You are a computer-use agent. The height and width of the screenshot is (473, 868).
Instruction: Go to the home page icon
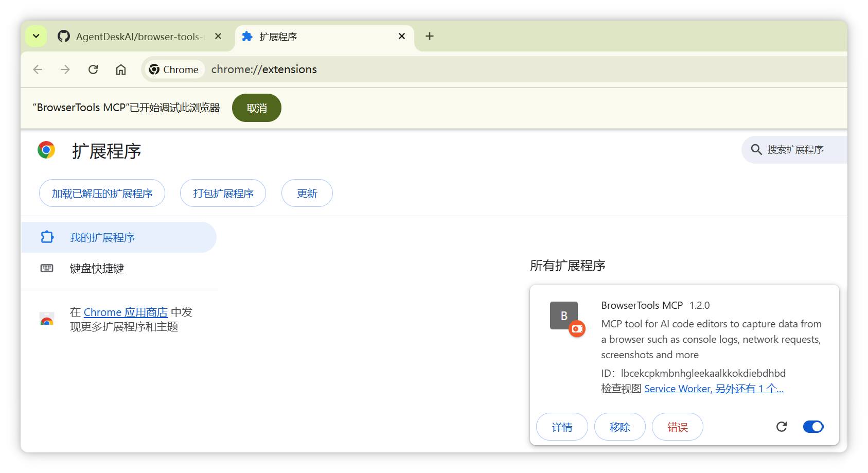[x=121, y=69]
